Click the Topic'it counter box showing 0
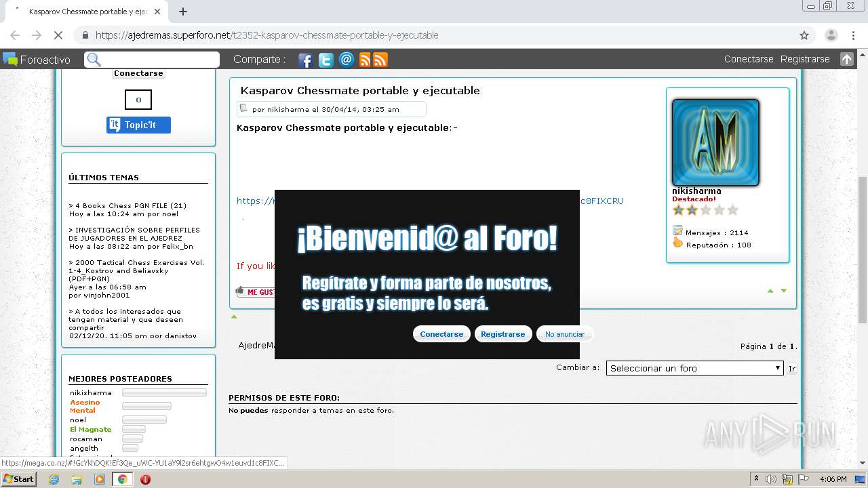The width and height of the screenshot is (868, 488). [x=138, y=100]
